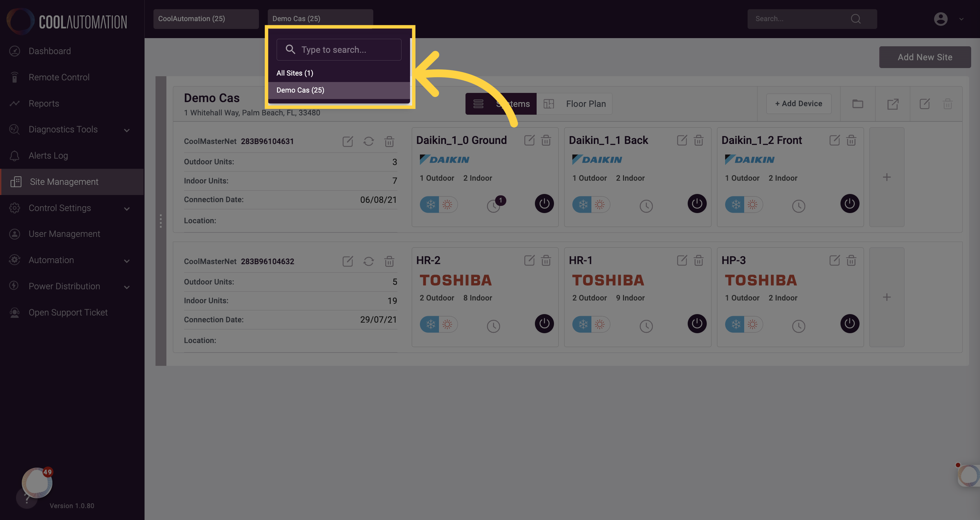Screen dimensions: 980x520
Task: Toggle cool/heat mode on HR-1
Action: click(591, 324)
